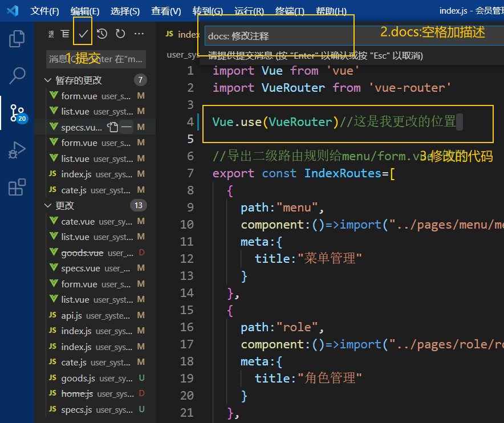Click the JS icon on the index.js editor tab
The height and width of the screenshot is (423, 504).
click(x=169, y=34)
